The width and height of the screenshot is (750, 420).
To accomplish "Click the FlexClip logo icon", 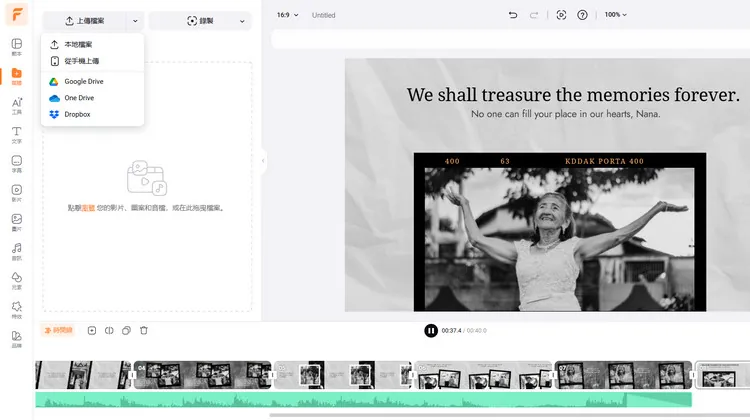I will [17, 16].
